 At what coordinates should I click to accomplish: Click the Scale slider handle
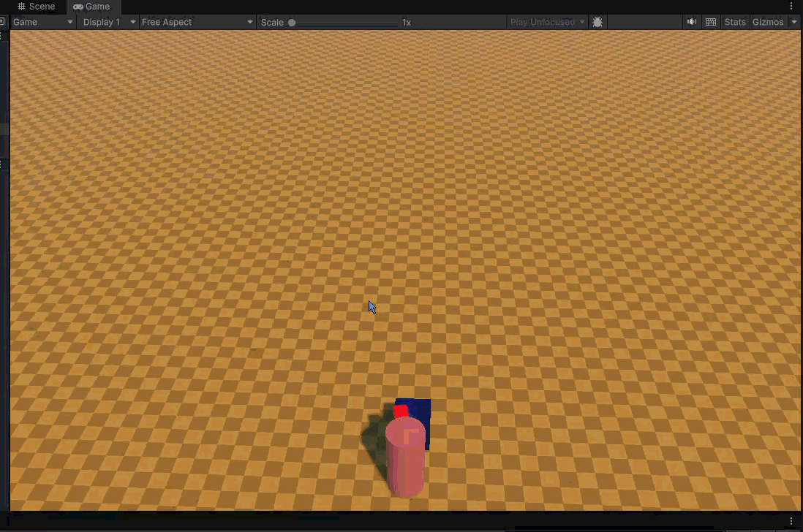(x=292, y=23)
